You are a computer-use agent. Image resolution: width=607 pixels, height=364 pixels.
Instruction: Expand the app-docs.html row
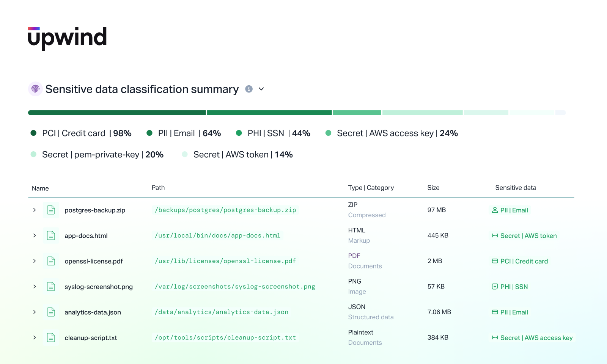[x=35, y=235]
